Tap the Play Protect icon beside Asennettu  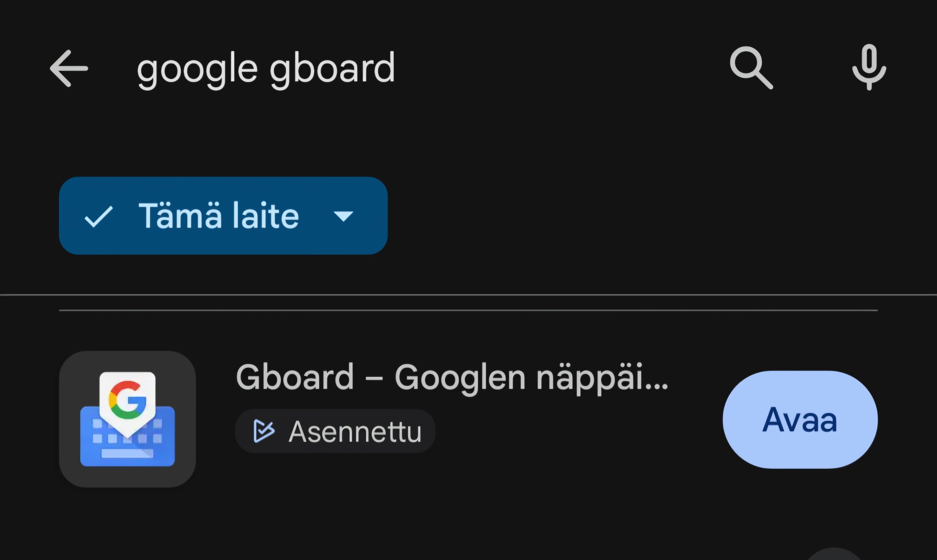click(263, 431)
